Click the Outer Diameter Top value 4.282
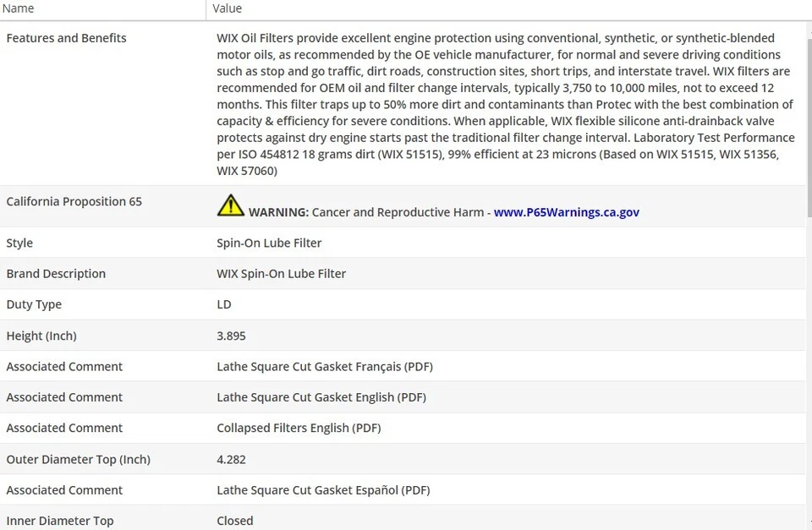 (231, 459)
